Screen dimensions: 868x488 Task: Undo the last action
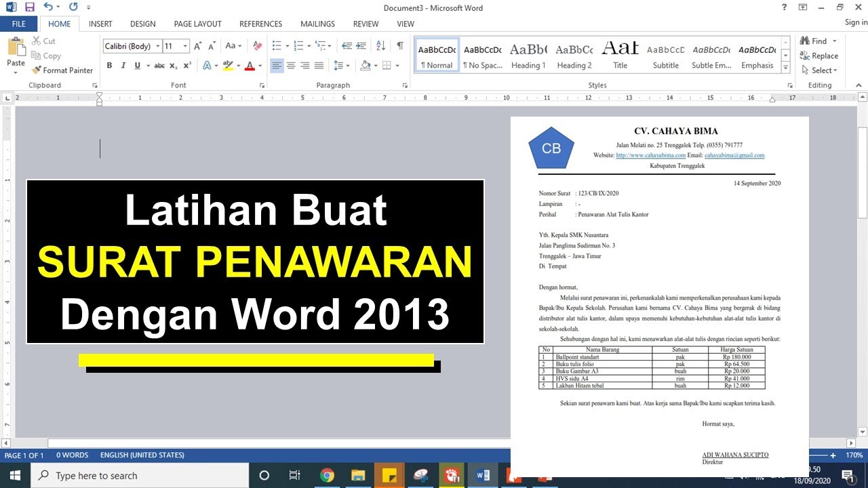pyautogui.click(x=47, y=7)
